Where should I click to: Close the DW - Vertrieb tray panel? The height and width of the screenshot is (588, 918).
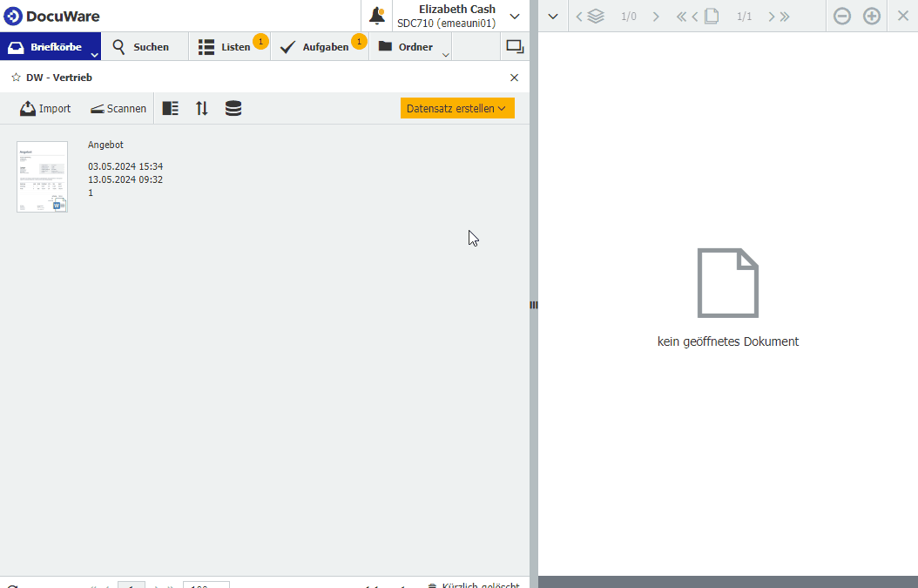[514, 78]
